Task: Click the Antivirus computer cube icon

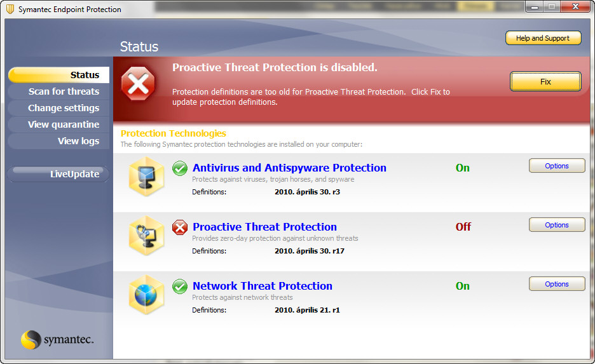Action: click(x=146, y=177)
